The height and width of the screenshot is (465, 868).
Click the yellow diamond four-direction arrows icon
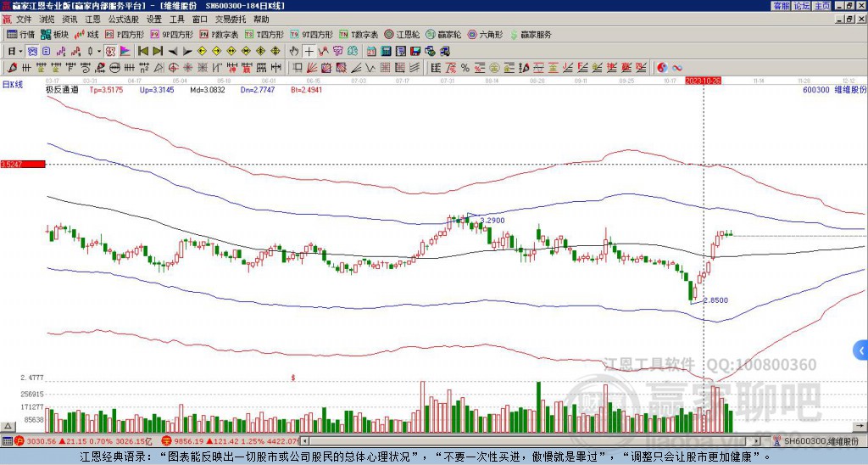[x=275, y=51]
